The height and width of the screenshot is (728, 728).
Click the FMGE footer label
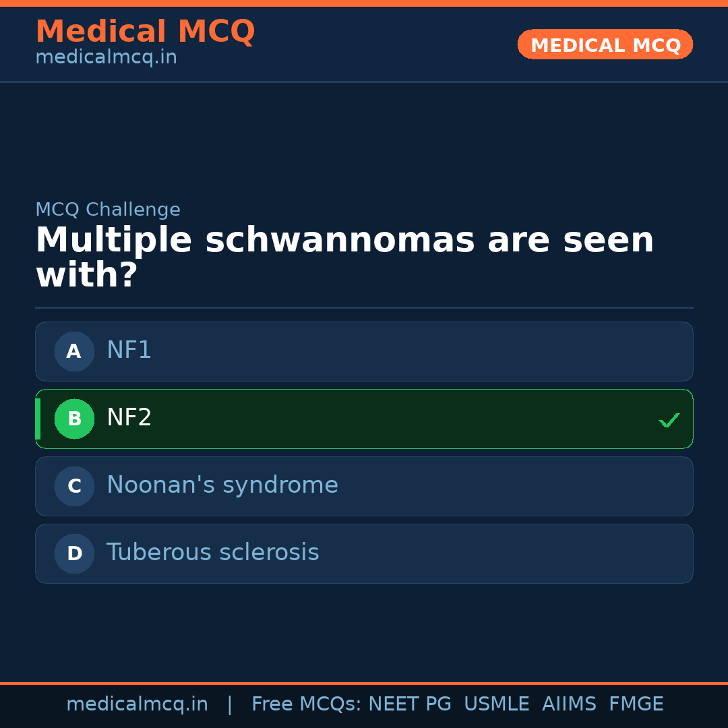636,704
